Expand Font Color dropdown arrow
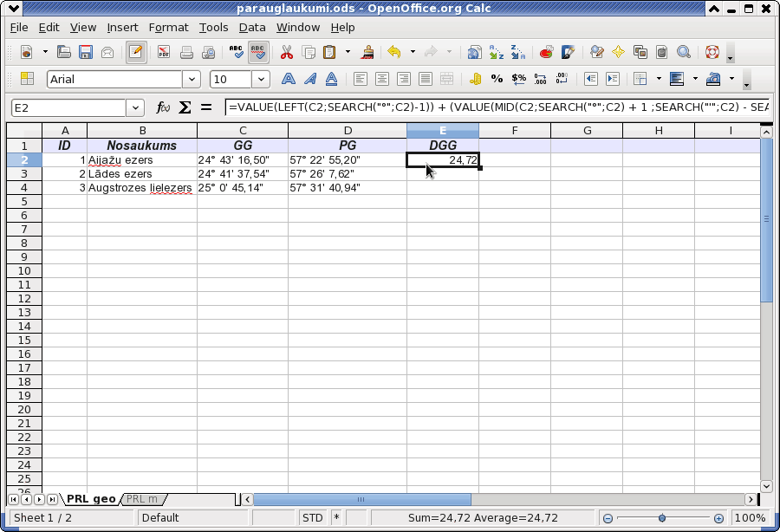This screenshot has width=780, height=532. 731,79
